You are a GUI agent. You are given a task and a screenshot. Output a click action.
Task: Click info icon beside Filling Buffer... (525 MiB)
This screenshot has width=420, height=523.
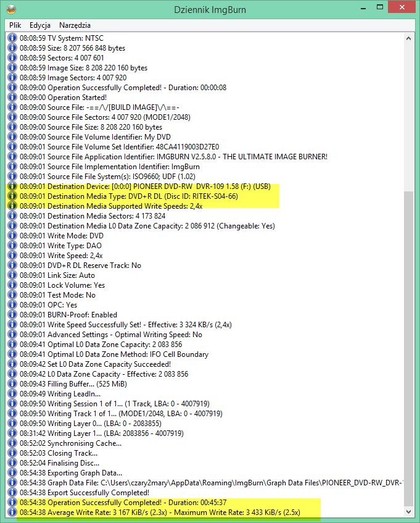[12, 384]
